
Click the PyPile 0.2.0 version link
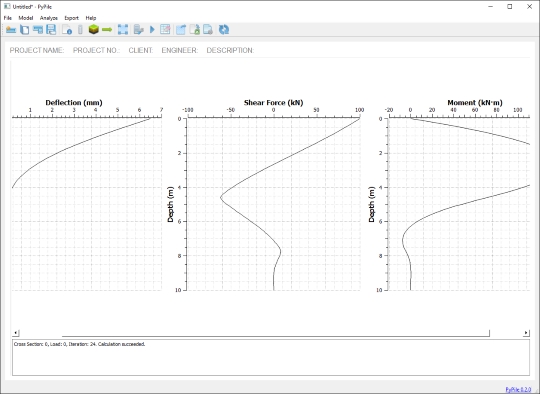click(518, 390)
